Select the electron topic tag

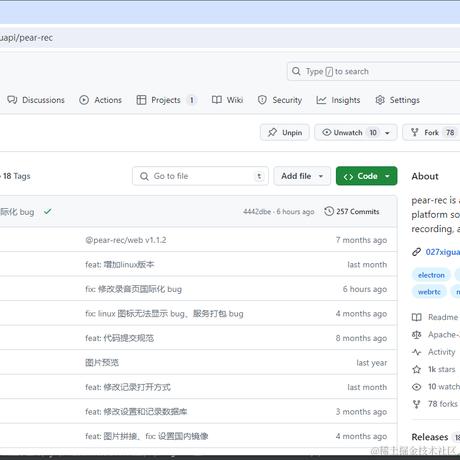point(431,275)
